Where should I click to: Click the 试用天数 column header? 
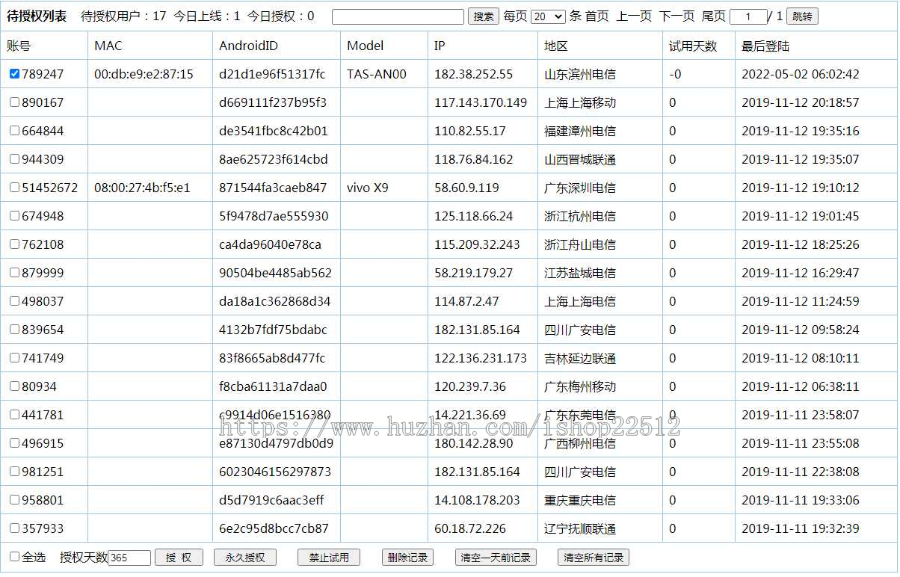(x=693, y=46)
